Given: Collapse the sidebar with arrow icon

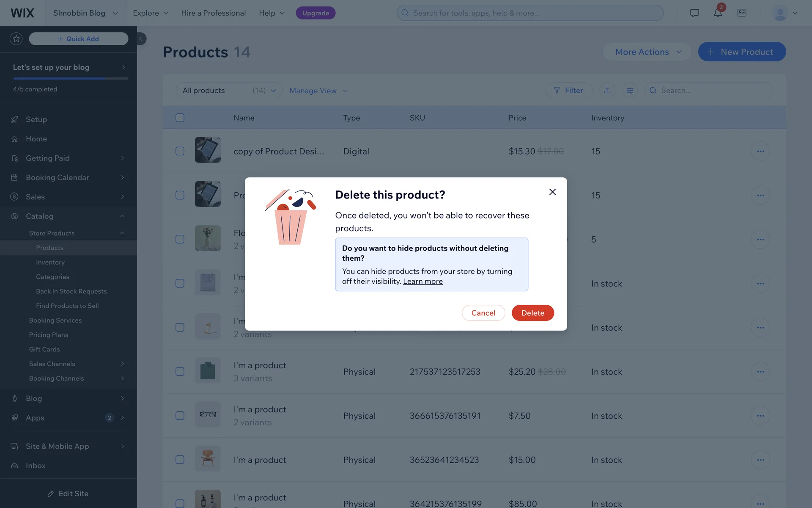Looking at the screenshot, I should click(141, 39).
